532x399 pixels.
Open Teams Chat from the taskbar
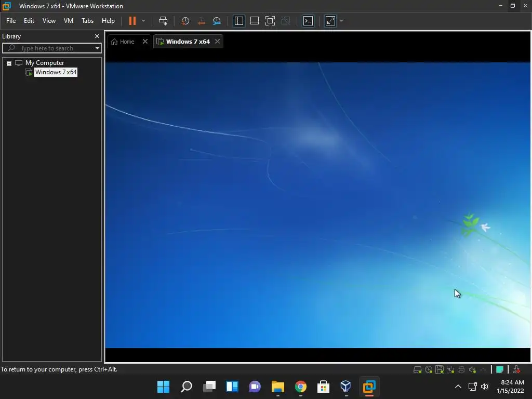click(x=255, y=387)
